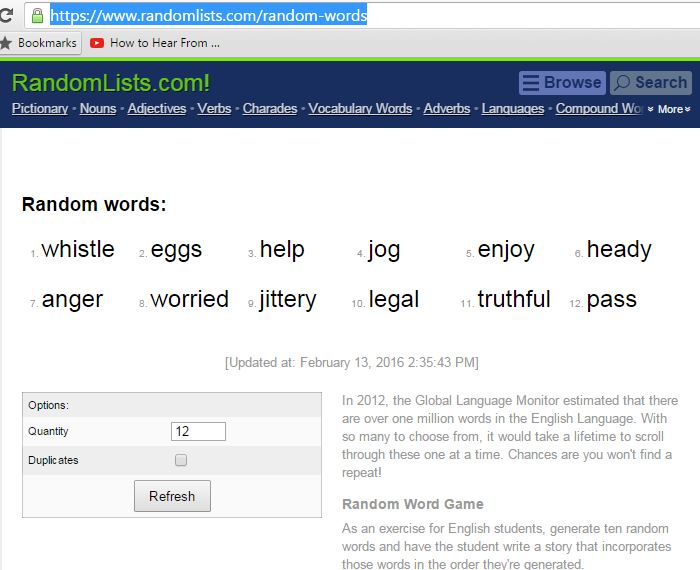
Task: Click the word jittery
Action: point(288,300)
